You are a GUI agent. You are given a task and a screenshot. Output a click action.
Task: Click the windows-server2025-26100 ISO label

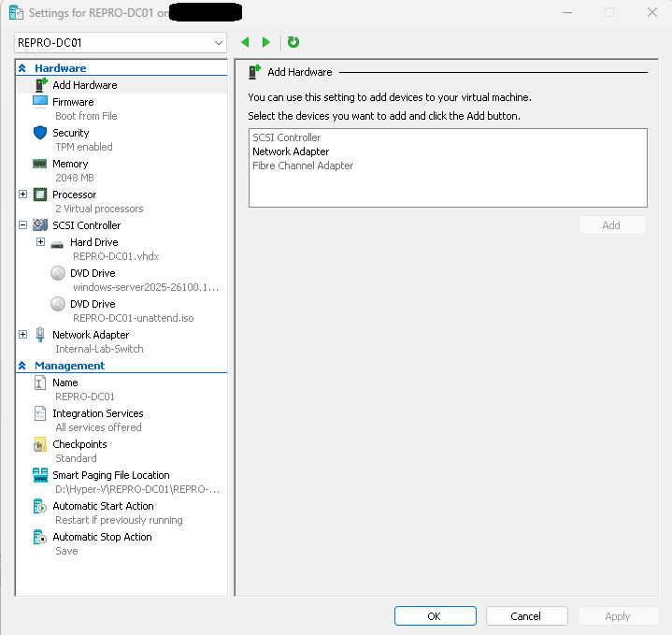[x=146, y=287]
